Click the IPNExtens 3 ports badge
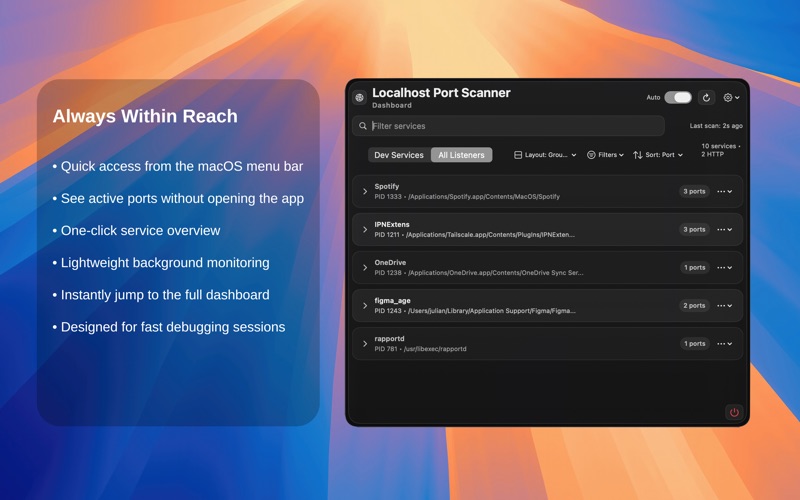Viewport: 800px width, 500px height. click(x=694, y=230)
